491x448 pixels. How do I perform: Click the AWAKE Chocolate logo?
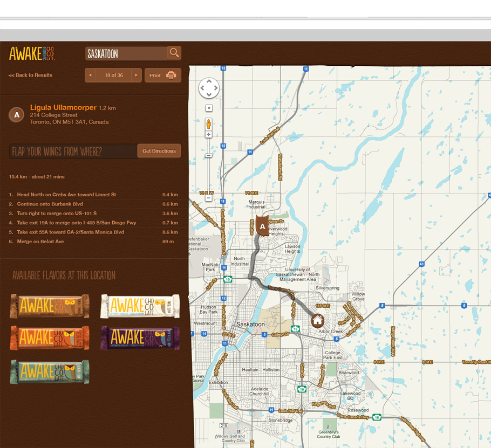coord(32,53)
